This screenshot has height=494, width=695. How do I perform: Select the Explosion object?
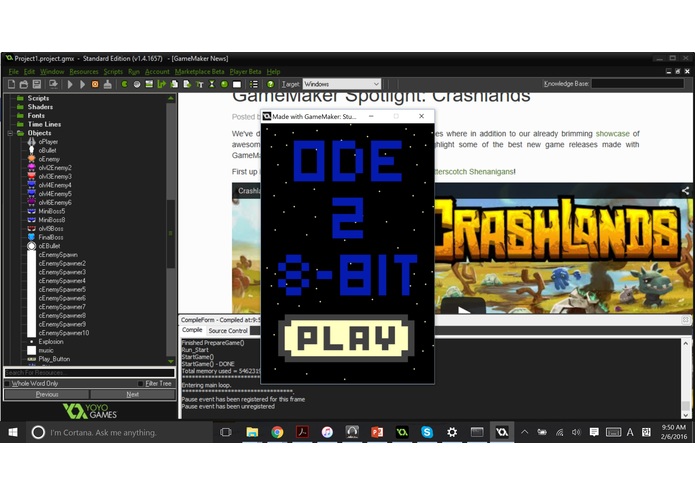[x=51, y=342]
